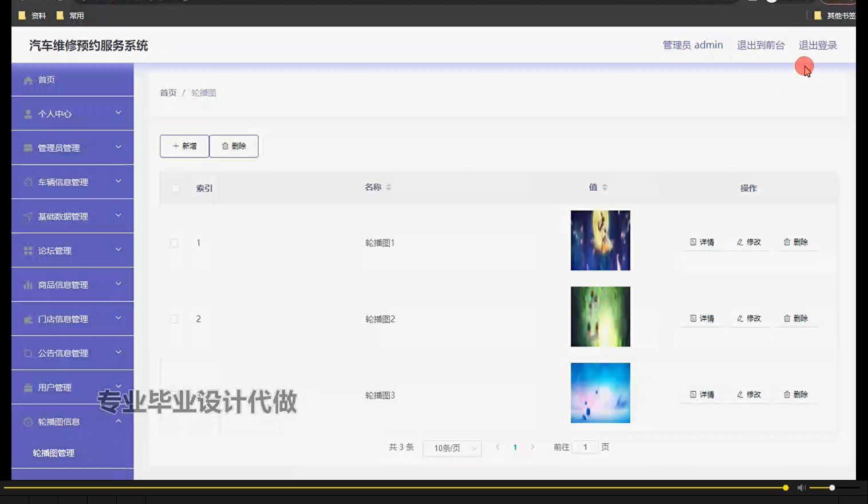Screen dimensions: 868x504
Task: Click the icon beside 管理员管理
Action: click(28, 148)
